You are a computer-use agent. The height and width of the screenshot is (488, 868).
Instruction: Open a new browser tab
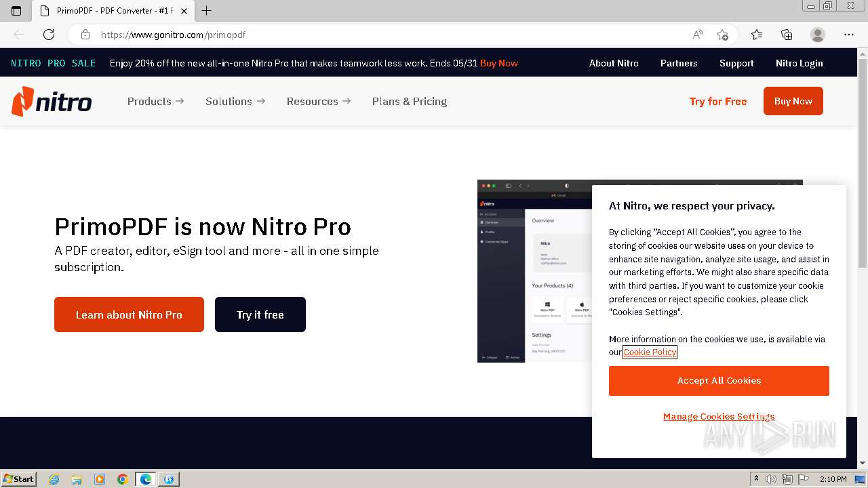[207, 11]
